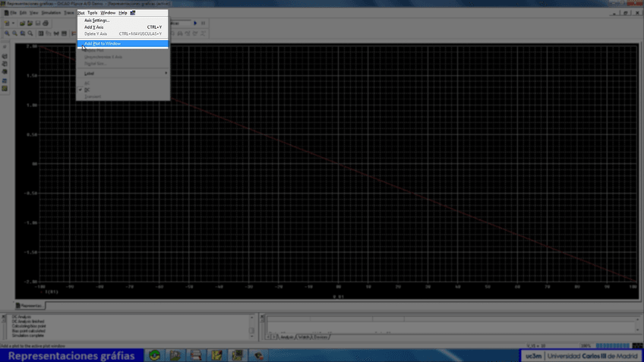This screenshot has height=362, width=644.
Task: Click the Pause simulation icon
Action: (x=203, y=24)
